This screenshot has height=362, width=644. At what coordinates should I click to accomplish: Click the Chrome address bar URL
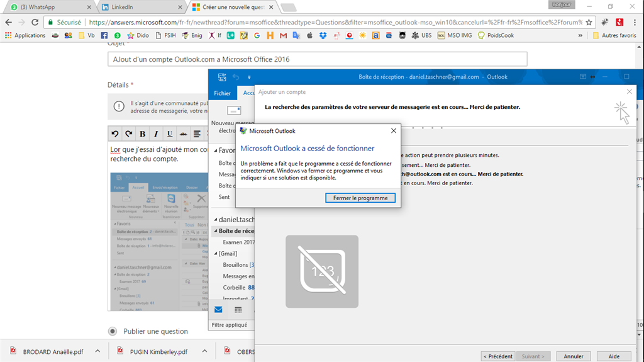click(336, 22)
